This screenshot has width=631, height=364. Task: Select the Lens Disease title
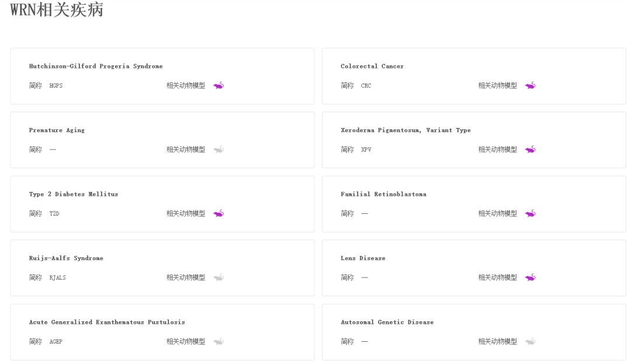tap(363, 258)
